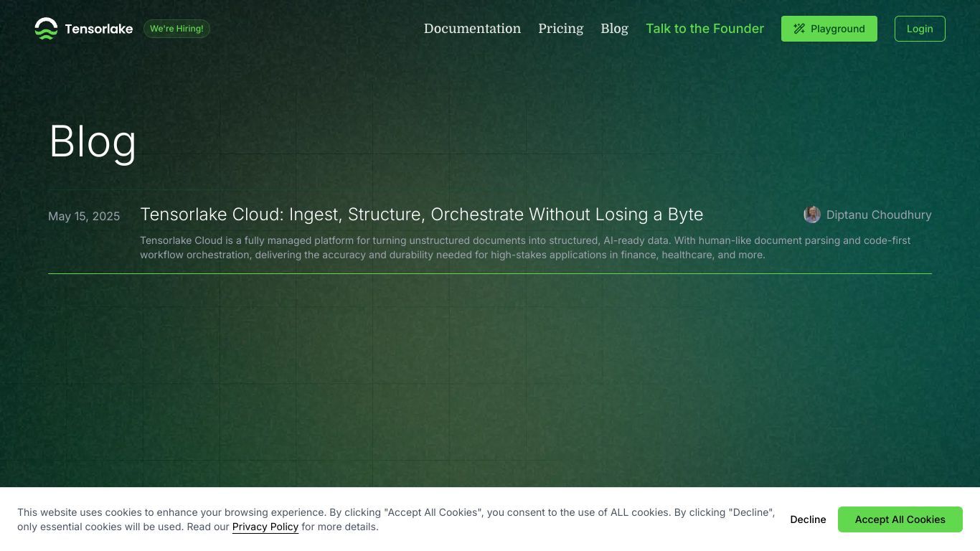Accept All Cookies in the banner
Screen dimensions: 980x551
coord(900,519)
